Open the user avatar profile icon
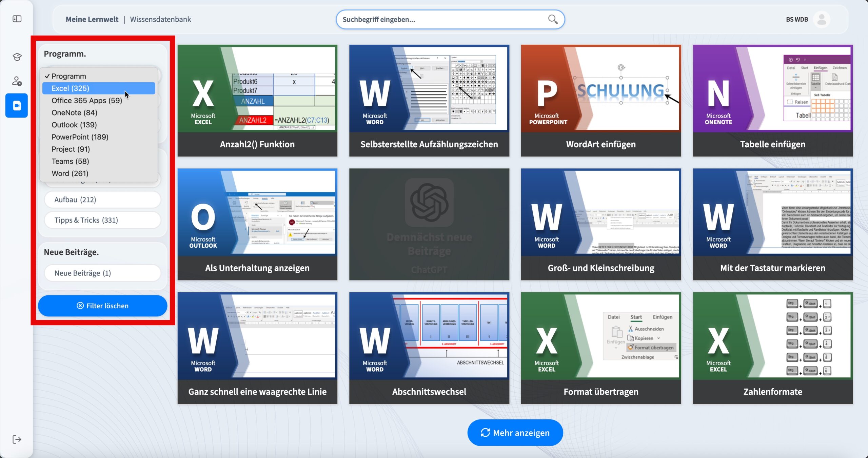Screen dimensions: 868x458 coord(822,19)
